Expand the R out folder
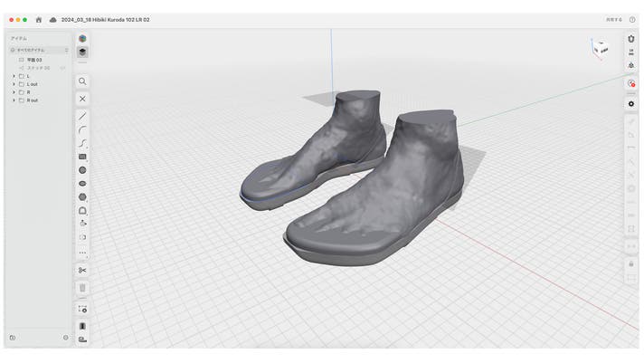 14,100
